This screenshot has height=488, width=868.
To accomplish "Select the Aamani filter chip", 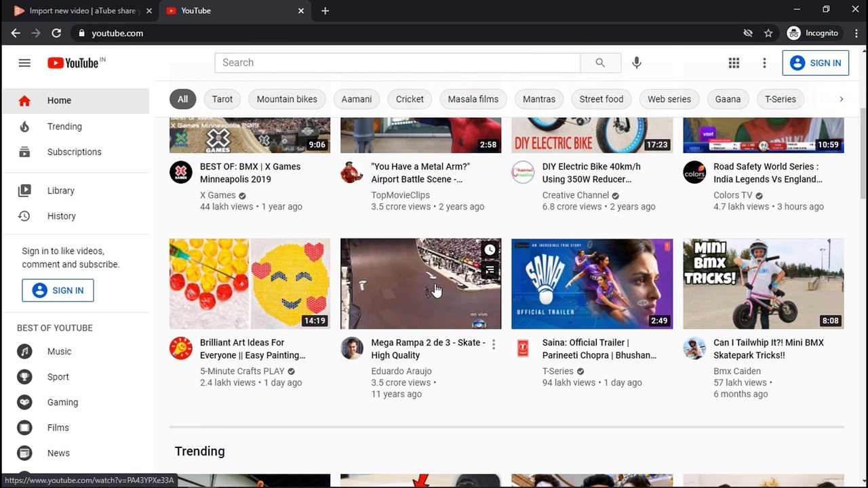I will click(x=357, y=99).
